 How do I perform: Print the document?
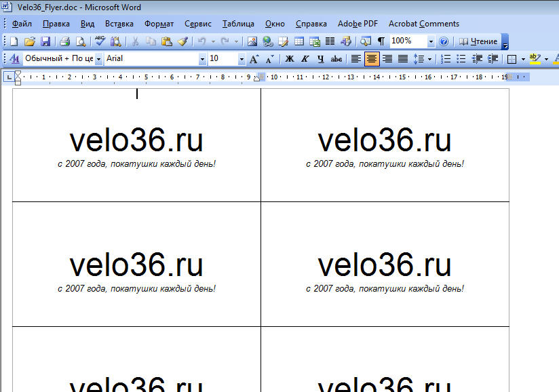click(65, 41)
